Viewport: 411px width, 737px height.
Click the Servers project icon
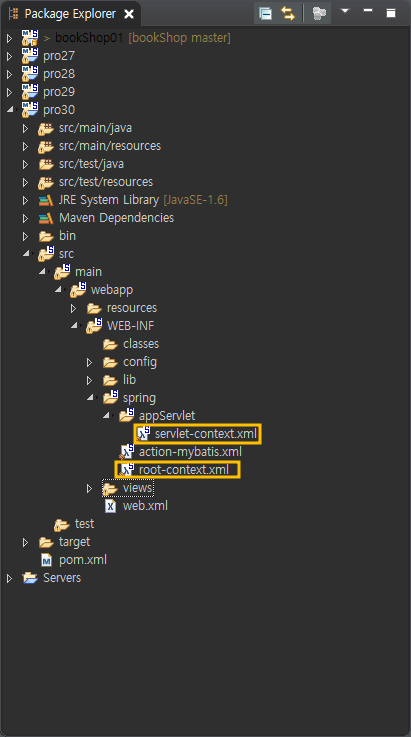point(30,578)
